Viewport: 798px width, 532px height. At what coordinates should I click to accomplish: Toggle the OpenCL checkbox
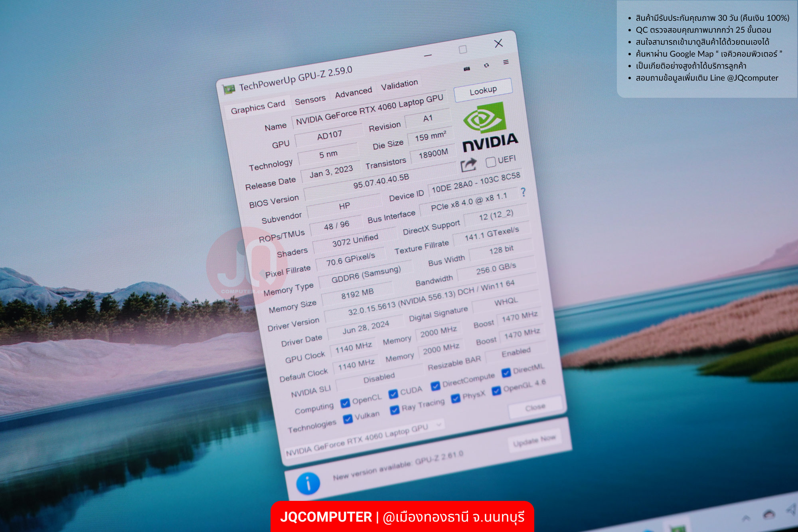point(345,403)
